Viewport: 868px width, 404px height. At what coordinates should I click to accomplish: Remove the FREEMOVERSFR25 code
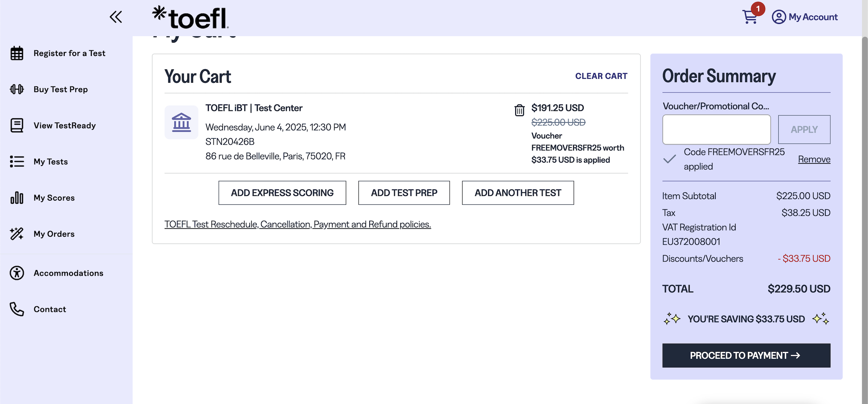coord(814,159)
